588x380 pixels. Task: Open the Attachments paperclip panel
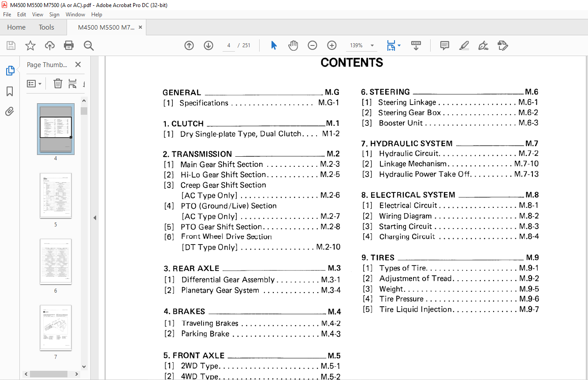pos(10,111)
